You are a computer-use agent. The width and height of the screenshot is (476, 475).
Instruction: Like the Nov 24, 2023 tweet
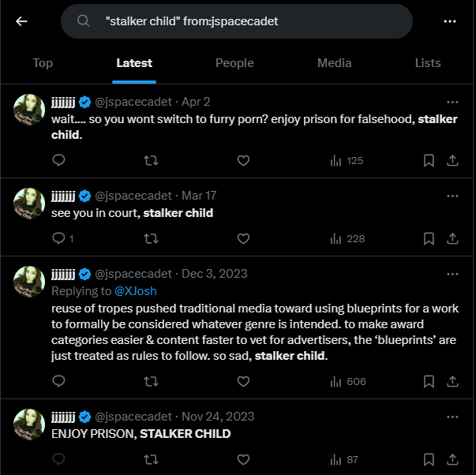click(243, 459)
